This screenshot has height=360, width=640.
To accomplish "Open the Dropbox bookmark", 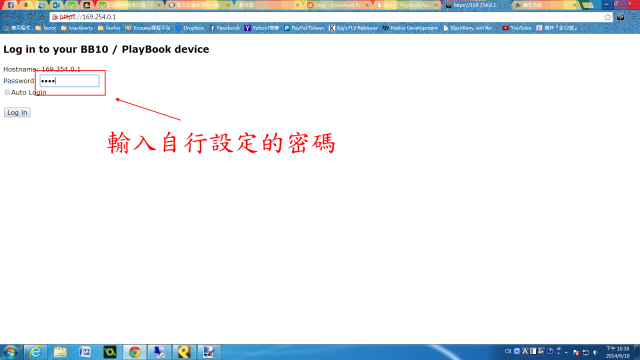I will (x=190, y=28).
